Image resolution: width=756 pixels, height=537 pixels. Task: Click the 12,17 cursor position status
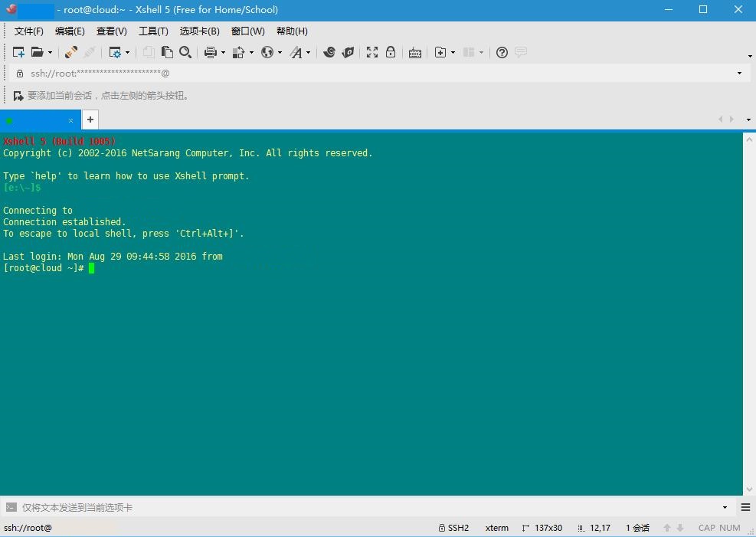pos(594,528)
